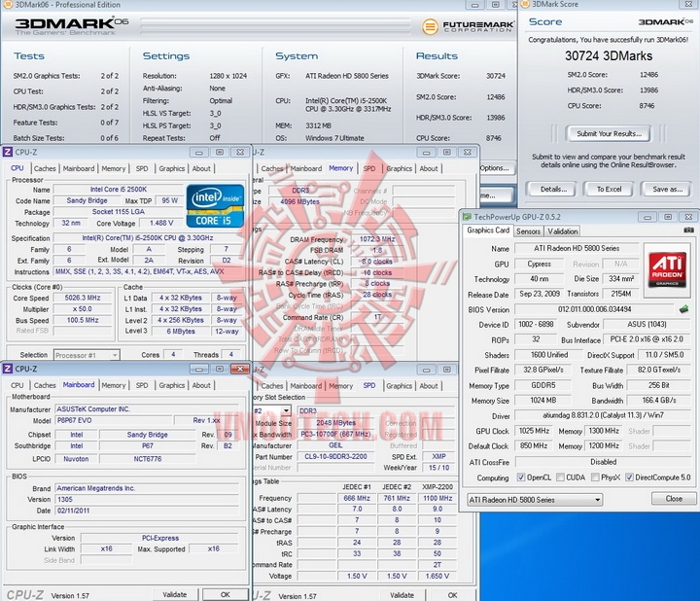Click the Details button in 3DMark Score
The width and height of the screenshot is (700, 601).
(x=553, y=190)
